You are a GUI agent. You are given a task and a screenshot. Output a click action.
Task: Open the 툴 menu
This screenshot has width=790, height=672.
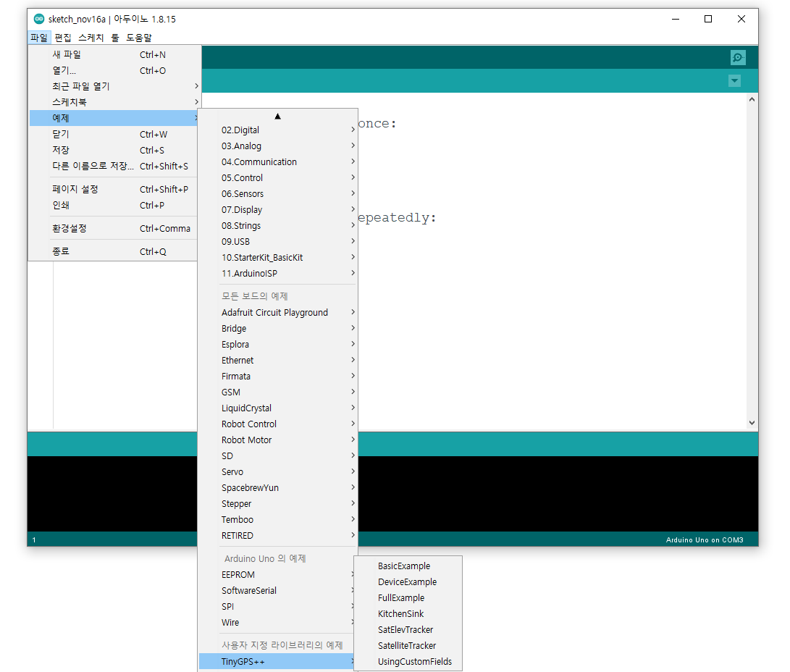tap(115, 38)
